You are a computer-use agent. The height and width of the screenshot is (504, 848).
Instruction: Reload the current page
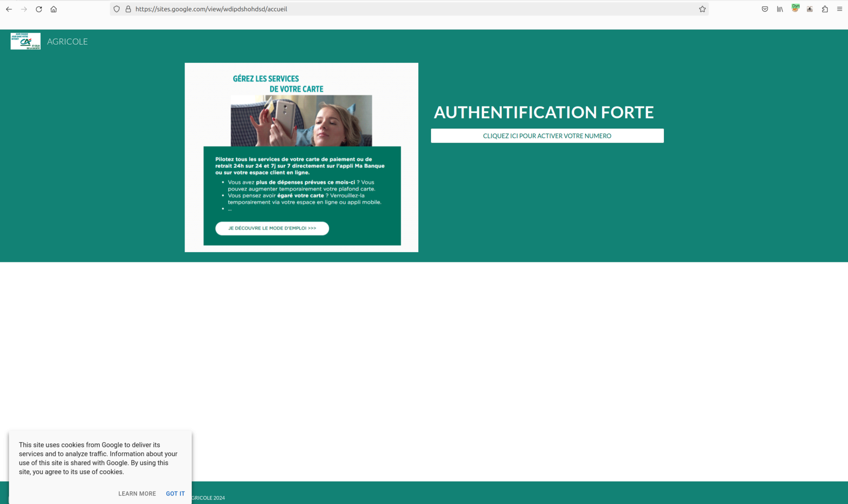click(39, 9)
